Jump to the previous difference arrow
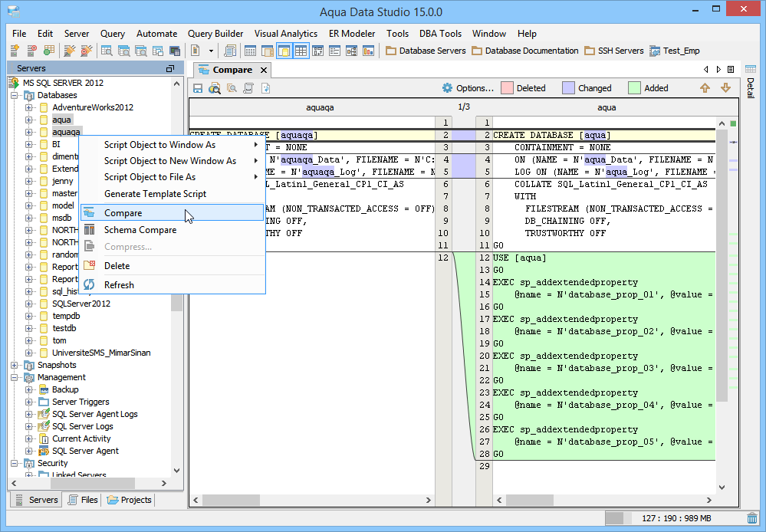Screen dimensions: 766x532 (705, 88)
